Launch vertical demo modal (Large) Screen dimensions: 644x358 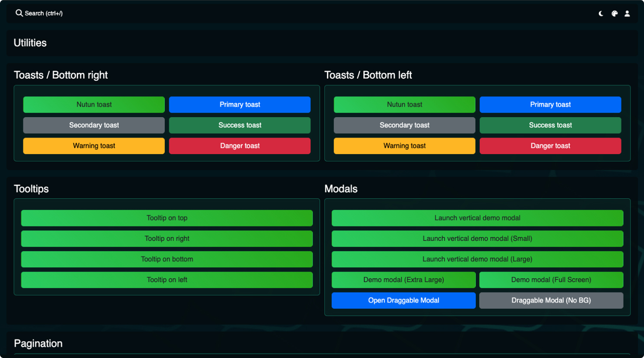(x=477, y=259)
